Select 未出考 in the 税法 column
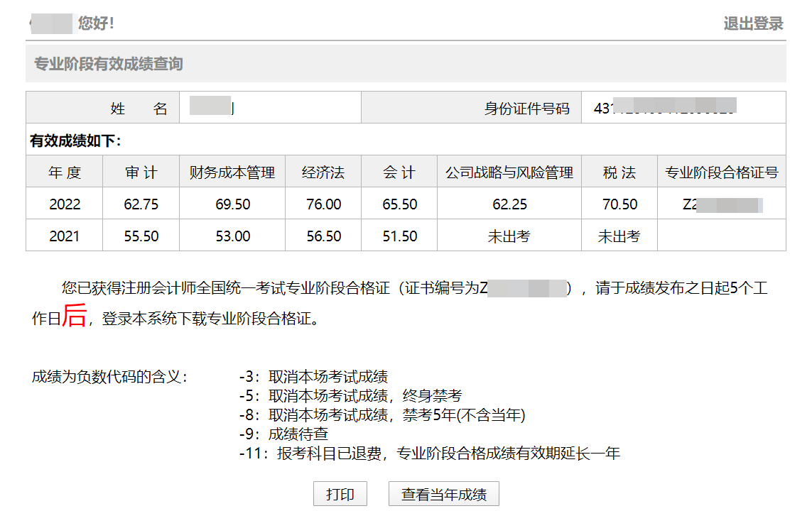The width and height of the screenshot is (812, 511). pyautogui.click(x=619, y=236)
